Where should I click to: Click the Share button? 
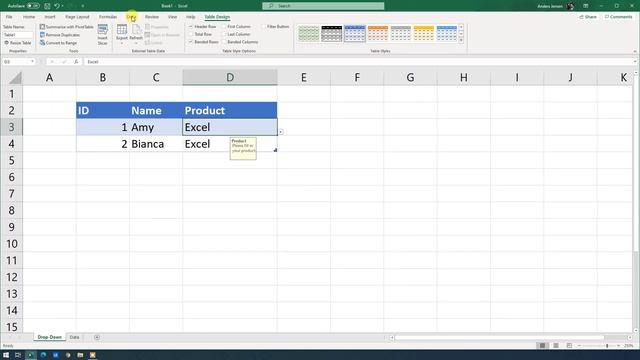(x=588, y=17)
